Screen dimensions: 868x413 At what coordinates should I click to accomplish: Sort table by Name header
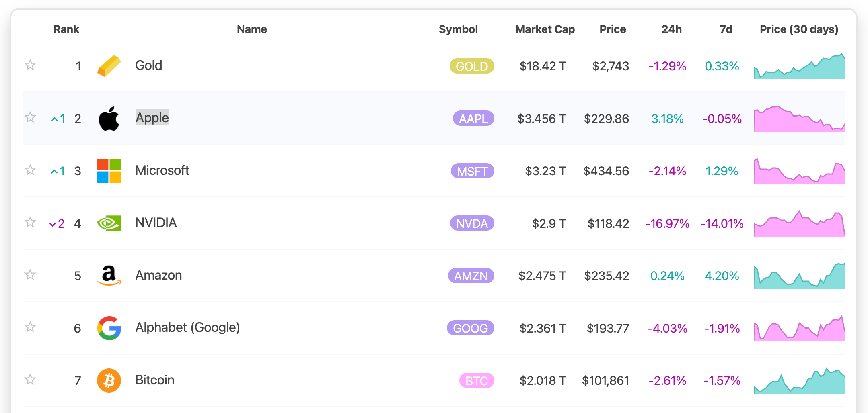pos(252,29)
